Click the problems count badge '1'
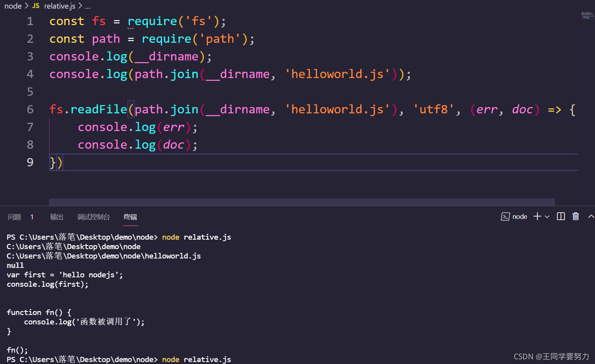This screenshot has width=595, height=364. pyautogui.click(x=32, y=217)
